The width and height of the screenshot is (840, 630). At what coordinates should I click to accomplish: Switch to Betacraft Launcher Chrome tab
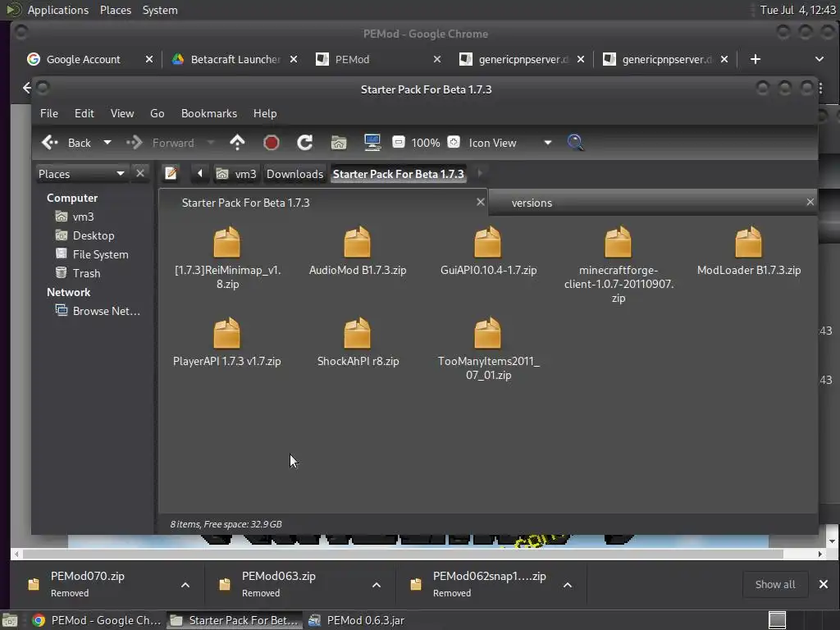(x=235, y=59)
